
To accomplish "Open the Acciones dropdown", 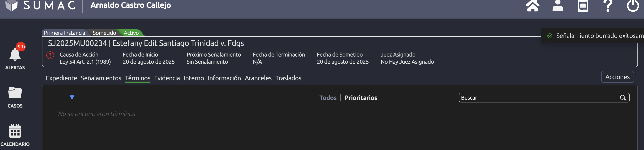I will [x=617, y=77].
